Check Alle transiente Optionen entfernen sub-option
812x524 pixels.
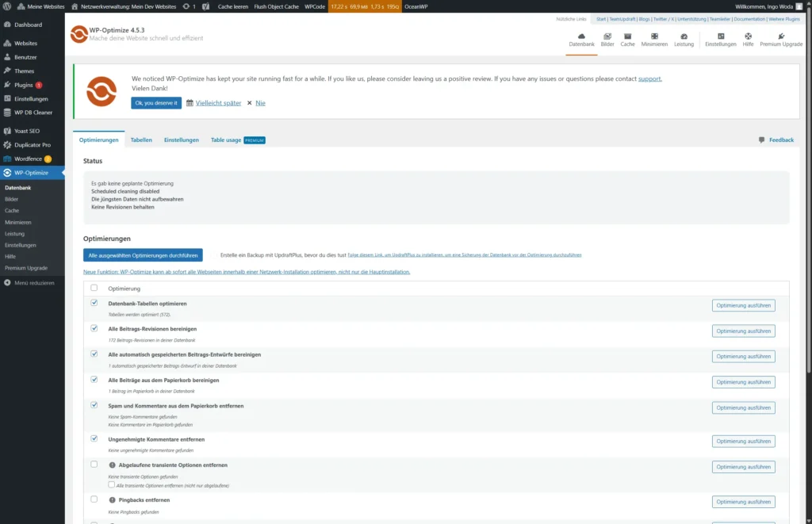tap(111, 484)
